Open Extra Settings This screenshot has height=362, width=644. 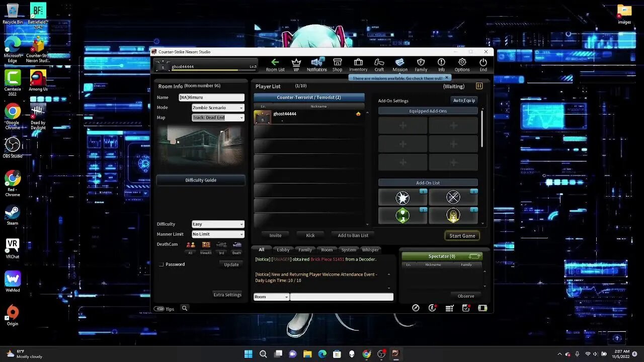point(227,295)
